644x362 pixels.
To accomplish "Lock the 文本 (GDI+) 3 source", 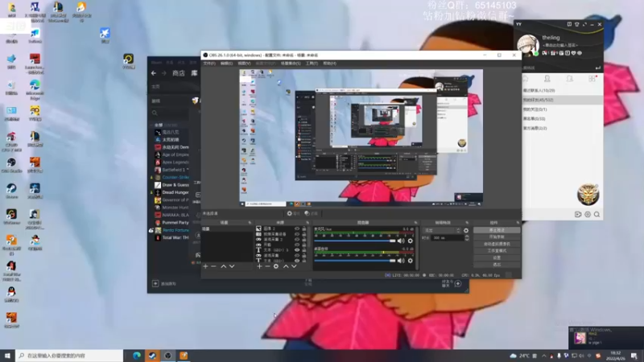I will click(x=304, y=250).
